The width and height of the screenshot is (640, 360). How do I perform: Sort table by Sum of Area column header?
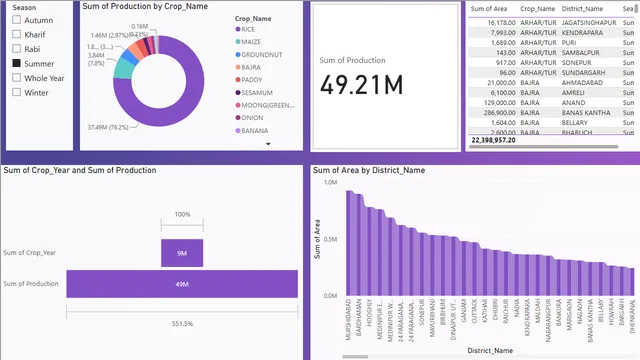[x=489, y=9]
